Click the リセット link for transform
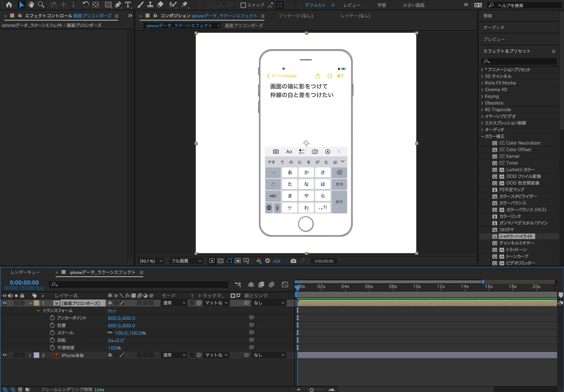Screen dimensions: 564x392 point(112,311)
